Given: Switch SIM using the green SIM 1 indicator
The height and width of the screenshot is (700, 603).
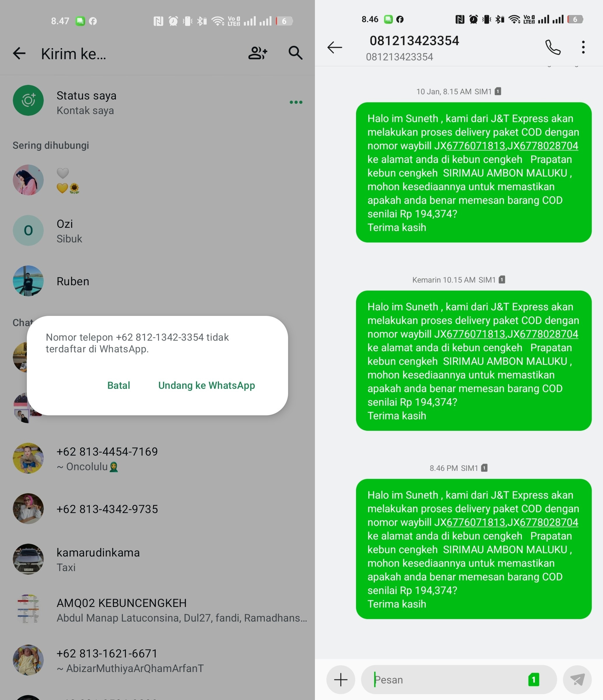Looking at the screenshot, I should click(x=534, y=679).
